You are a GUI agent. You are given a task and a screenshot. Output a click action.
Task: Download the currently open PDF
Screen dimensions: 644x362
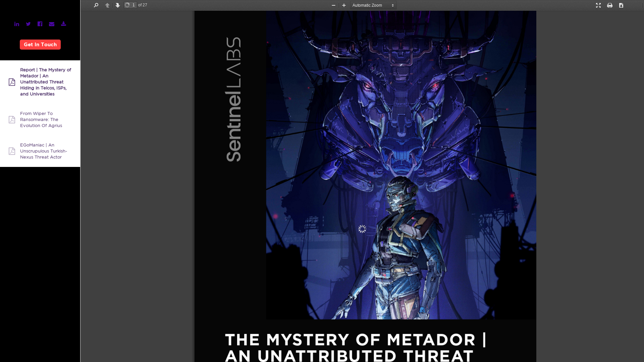click(621, 5)
